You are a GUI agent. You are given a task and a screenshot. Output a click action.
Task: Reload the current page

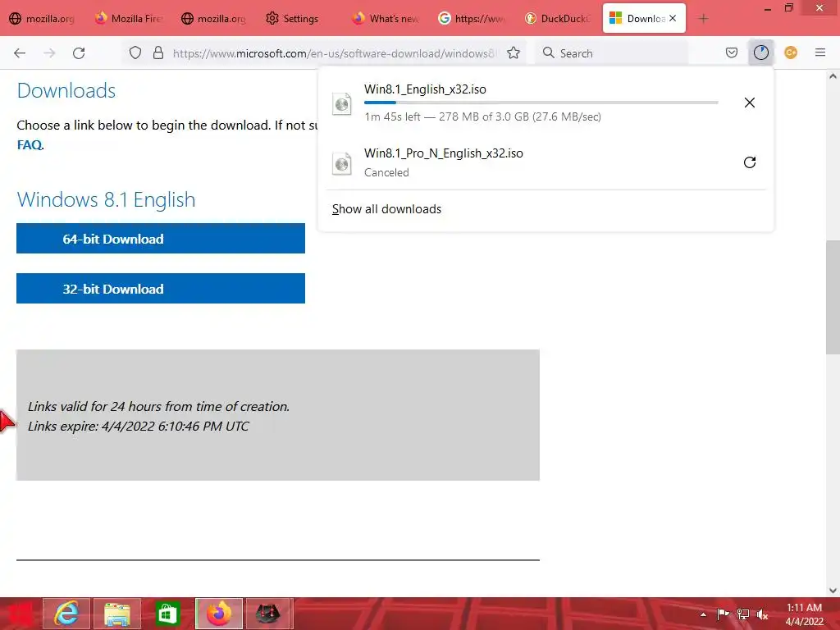(x=79, y=53)
